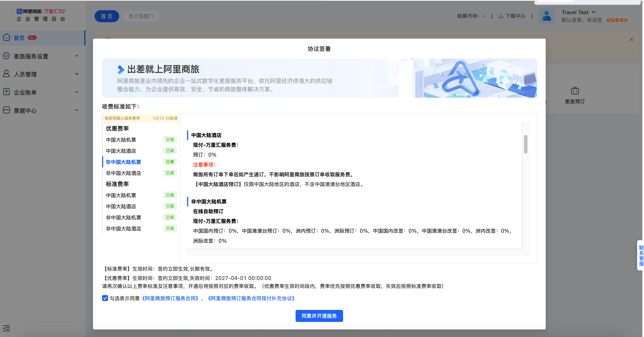This screenshot has width=644, height=337.
Task: Click the 收费标准如下 heading
Action: coord(121,106)
